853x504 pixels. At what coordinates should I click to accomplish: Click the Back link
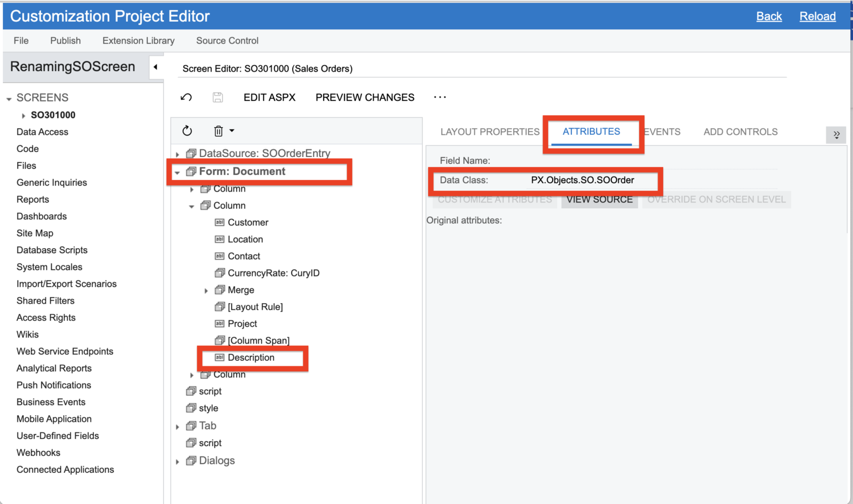pos(769,16)
